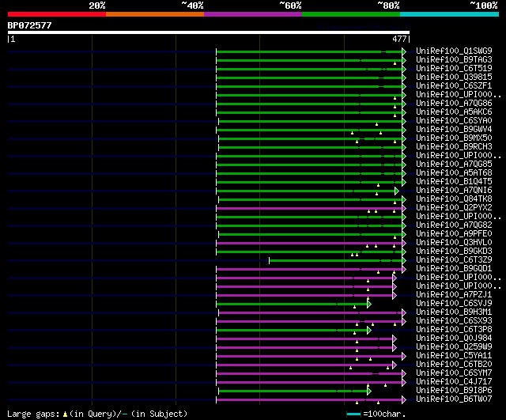Select UniRef100_C6SVJ9 label
Screen dimensions: 506x420
(x=454, y=304)
